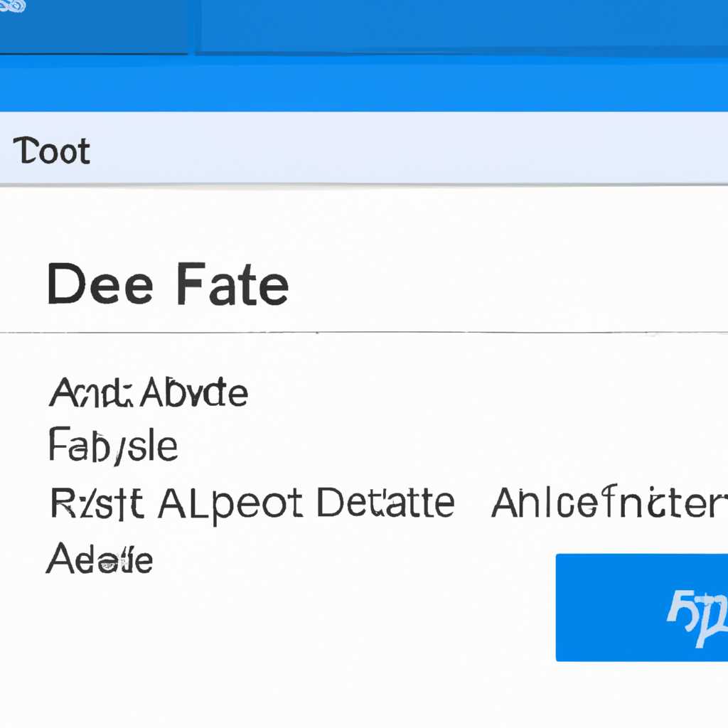Select the ALpeot option
This screenshot has width=728, height=728.
coord(231,505)
